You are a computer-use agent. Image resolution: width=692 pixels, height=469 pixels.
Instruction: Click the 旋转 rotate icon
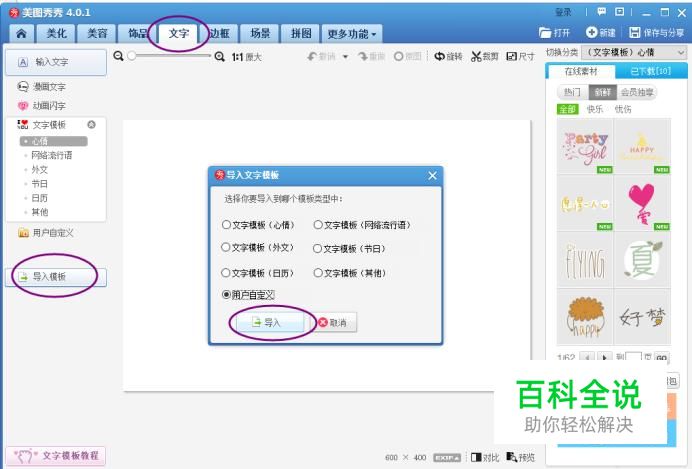pos(439,56)
